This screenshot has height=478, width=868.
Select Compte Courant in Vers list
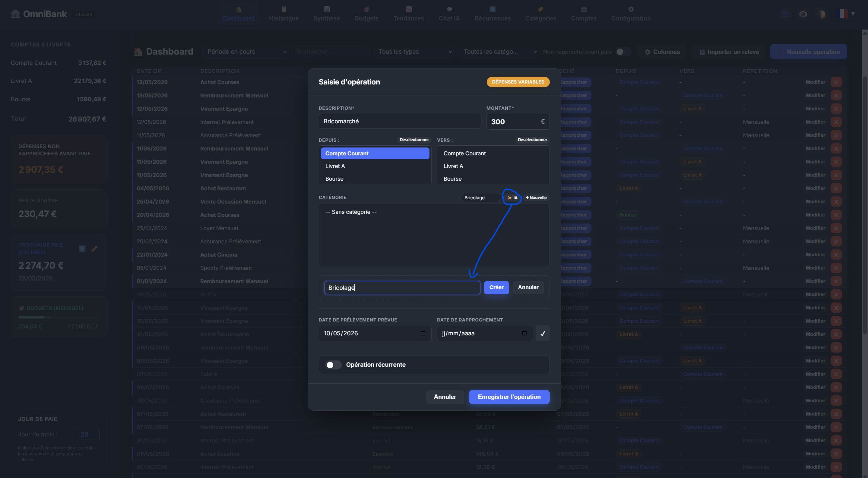tap(493, 153)
